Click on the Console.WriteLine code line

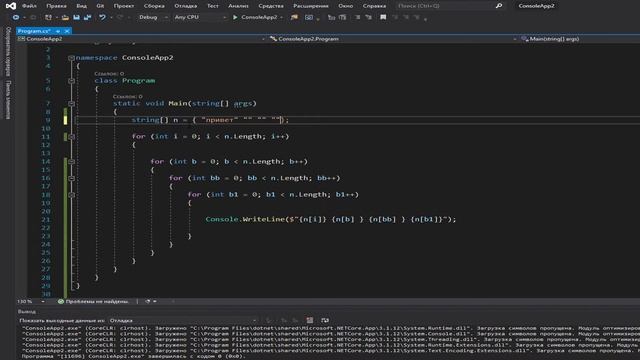(331, 220)
